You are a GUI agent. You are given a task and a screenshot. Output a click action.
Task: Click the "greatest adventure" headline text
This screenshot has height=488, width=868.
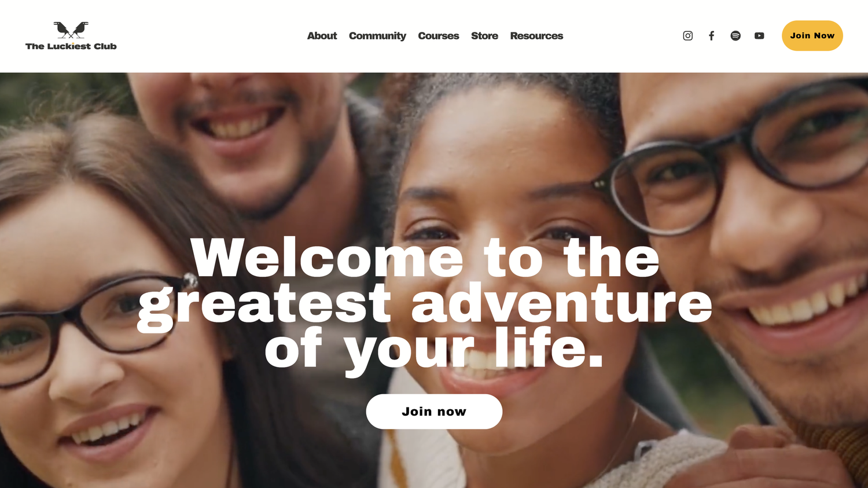point(425,304)
